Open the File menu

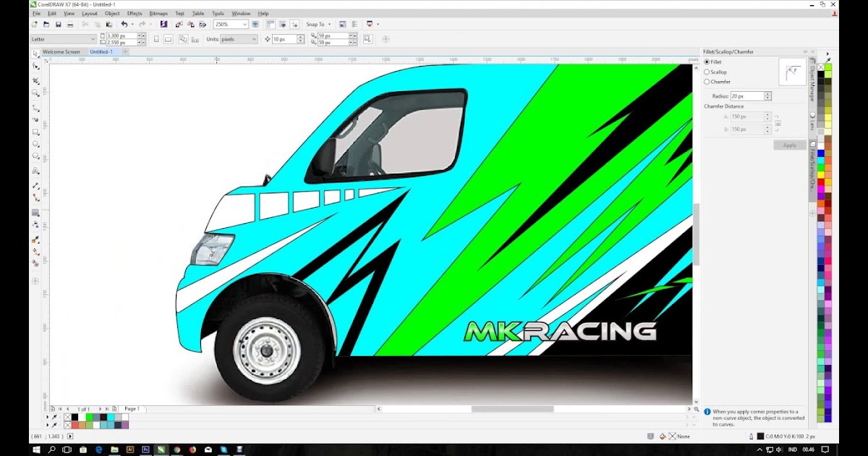(36, 13)
